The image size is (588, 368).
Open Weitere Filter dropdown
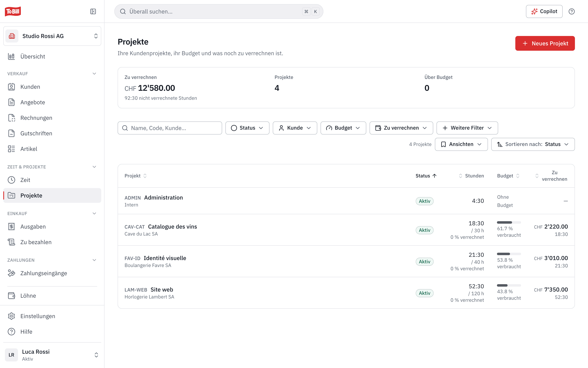click(467, 128)
